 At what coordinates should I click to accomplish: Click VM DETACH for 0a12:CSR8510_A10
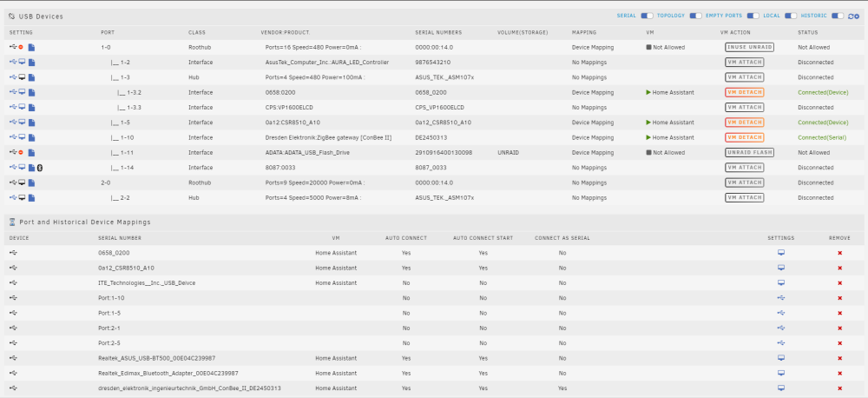[745, 122]
